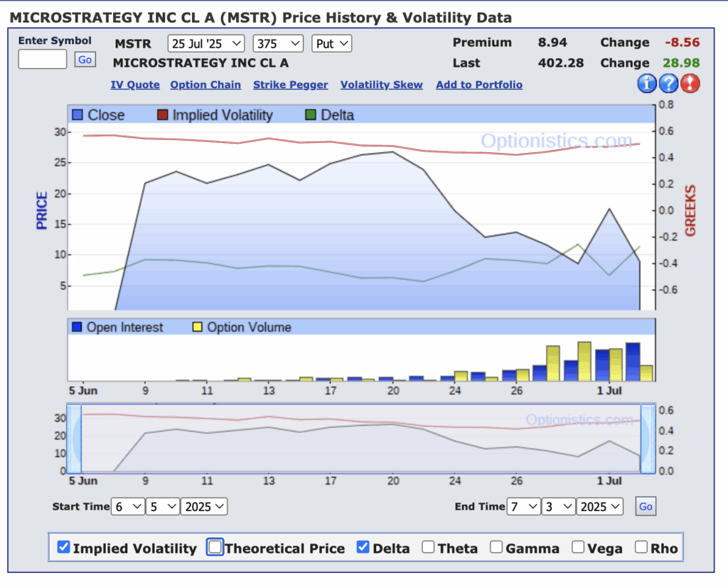
Task: Open the question mark help icon
Action: point(668,84)
